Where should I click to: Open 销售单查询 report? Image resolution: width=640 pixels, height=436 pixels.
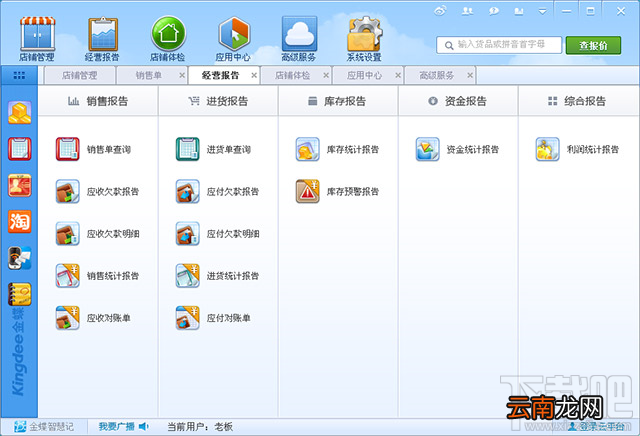[x=93, y=149]
